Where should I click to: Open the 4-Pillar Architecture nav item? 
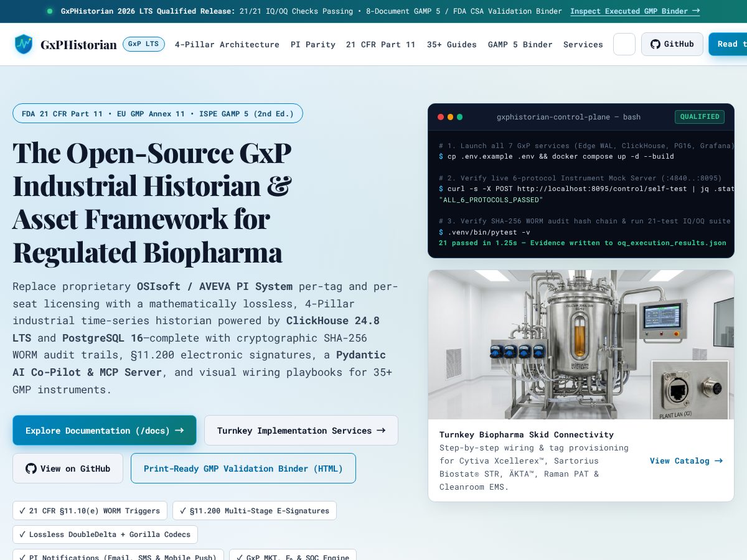click(x=227, y=44)
